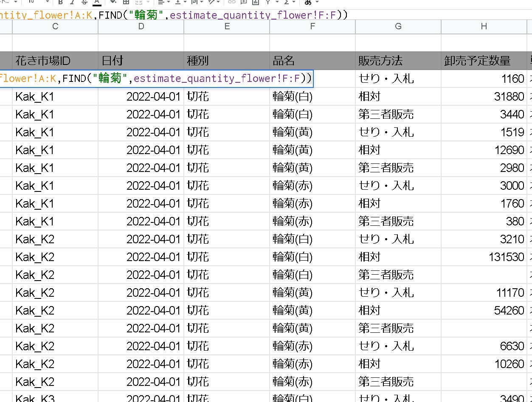Toggle bold formatting

60,3
